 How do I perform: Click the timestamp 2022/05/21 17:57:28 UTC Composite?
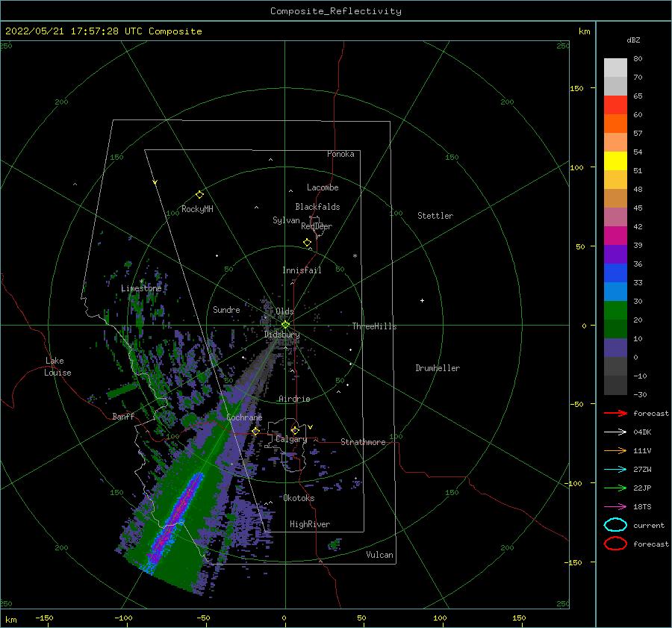pos(103,31)
